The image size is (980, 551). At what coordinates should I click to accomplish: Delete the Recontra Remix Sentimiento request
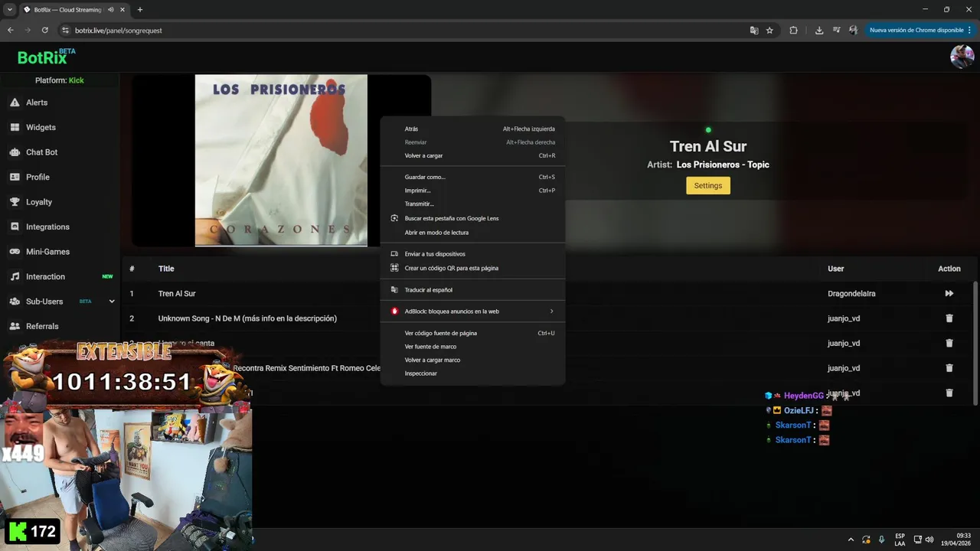pos(949,368)
